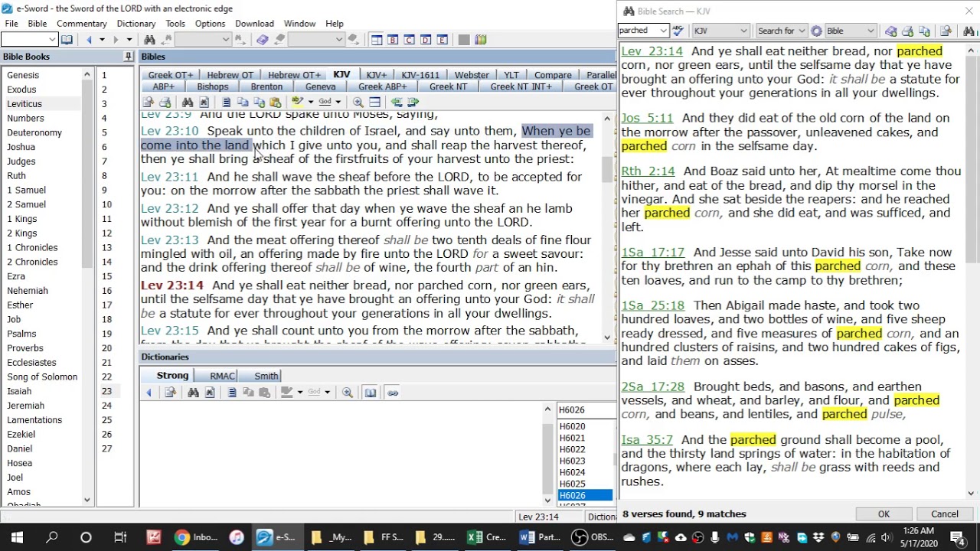Click the Jos 5:11 search result link
This screenshot has width=980, height=551.
pos(647,119)
